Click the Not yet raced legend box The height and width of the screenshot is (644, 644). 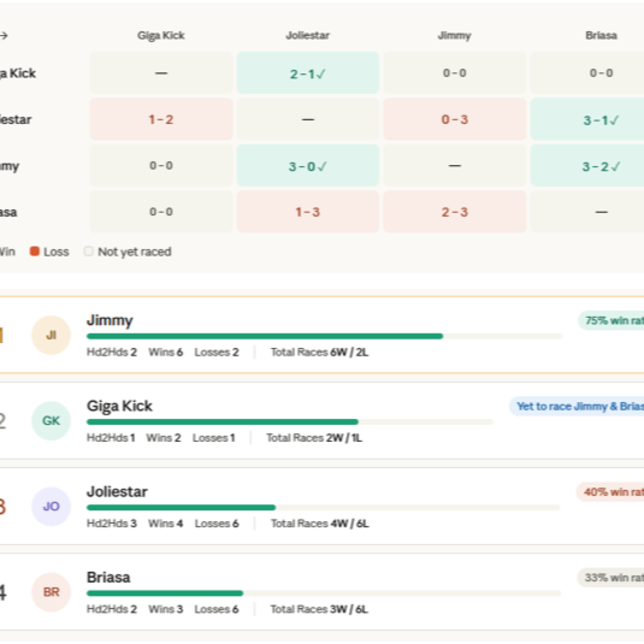click(88, 251)
